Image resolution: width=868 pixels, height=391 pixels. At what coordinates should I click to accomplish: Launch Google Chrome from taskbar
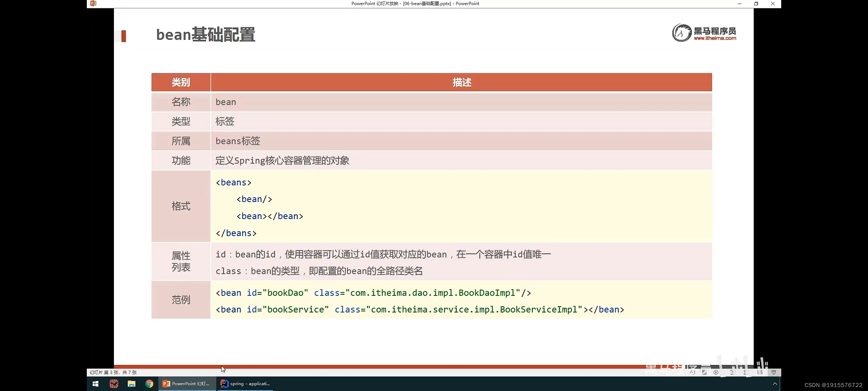tap(149, 384)
